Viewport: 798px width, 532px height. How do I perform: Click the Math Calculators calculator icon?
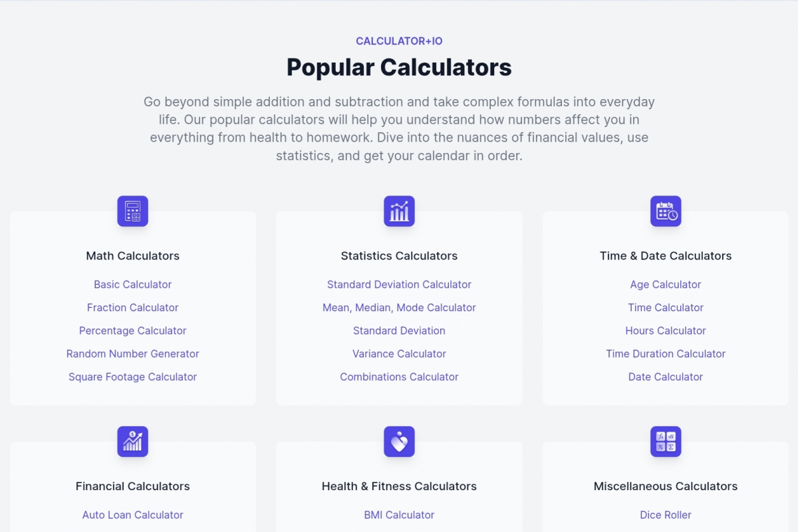click(x=133, y=211)
